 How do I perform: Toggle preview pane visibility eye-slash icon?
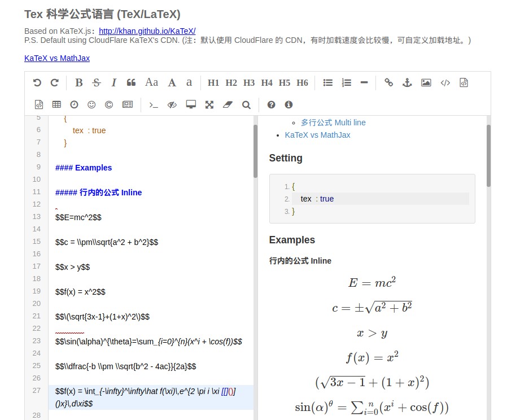pos(172,105)
